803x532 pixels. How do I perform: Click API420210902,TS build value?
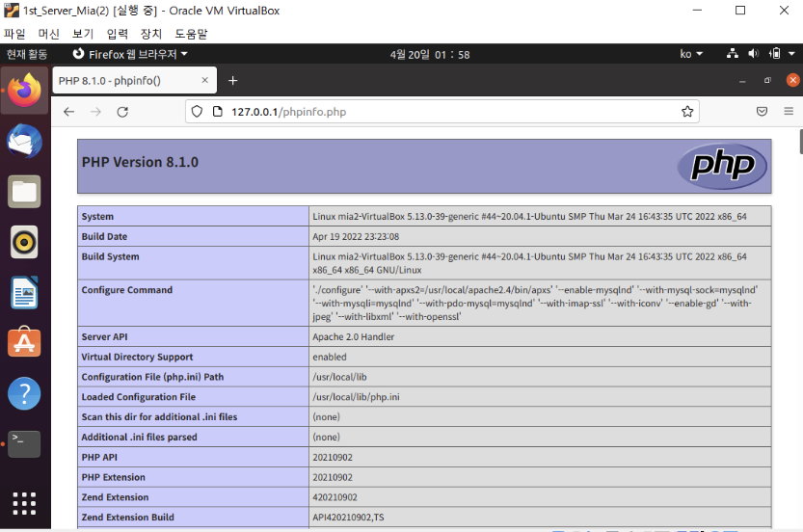click(x=348, y=518)
